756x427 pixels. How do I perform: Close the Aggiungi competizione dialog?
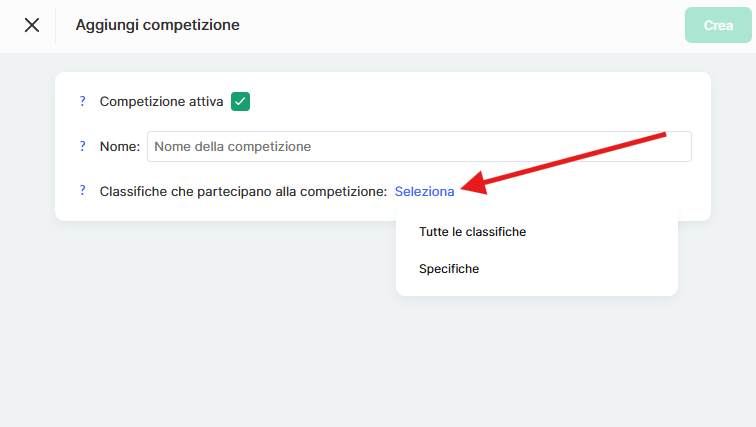coord(32,25)
